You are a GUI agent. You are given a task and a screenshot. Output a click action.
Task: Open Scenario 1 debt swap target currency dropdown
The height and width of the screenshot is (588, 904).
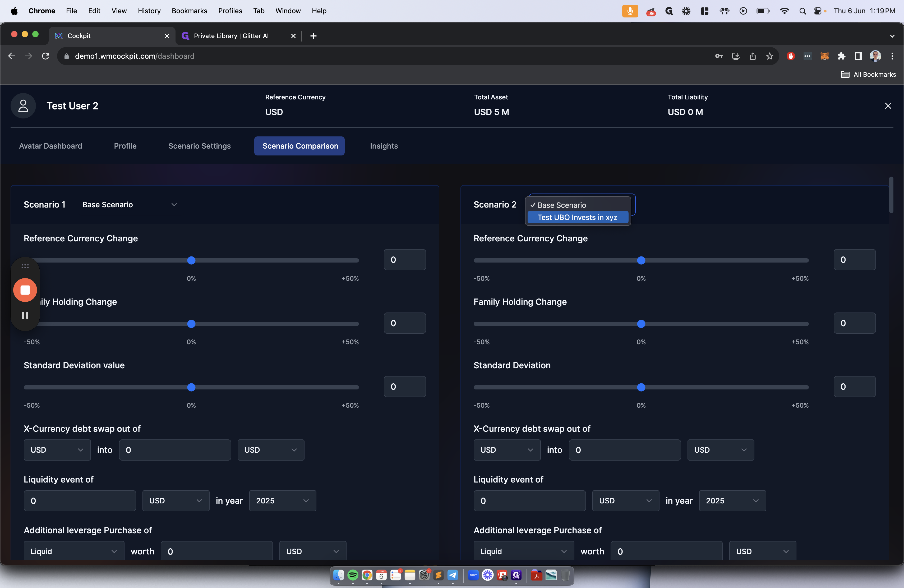coord(271,450)
